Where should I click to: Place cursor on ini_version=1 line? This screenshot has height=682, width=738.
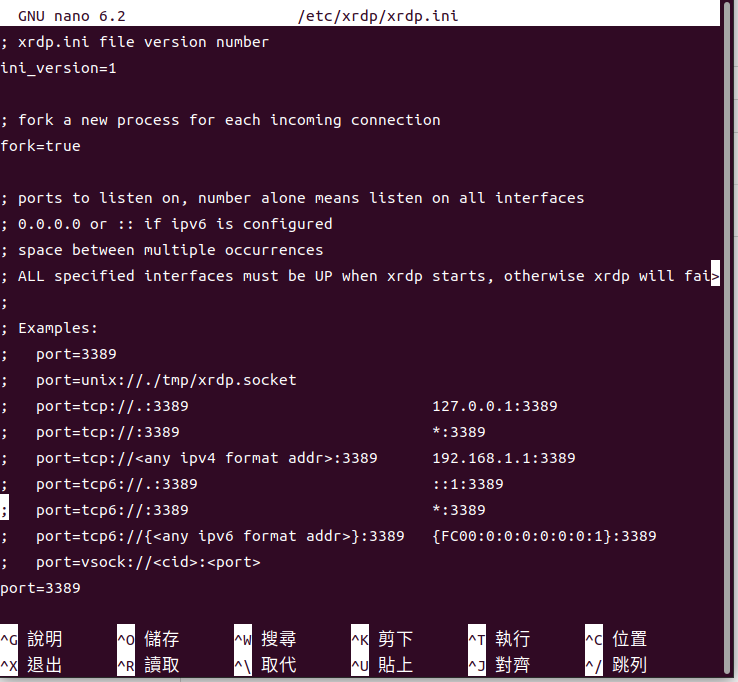pos(58,68)
